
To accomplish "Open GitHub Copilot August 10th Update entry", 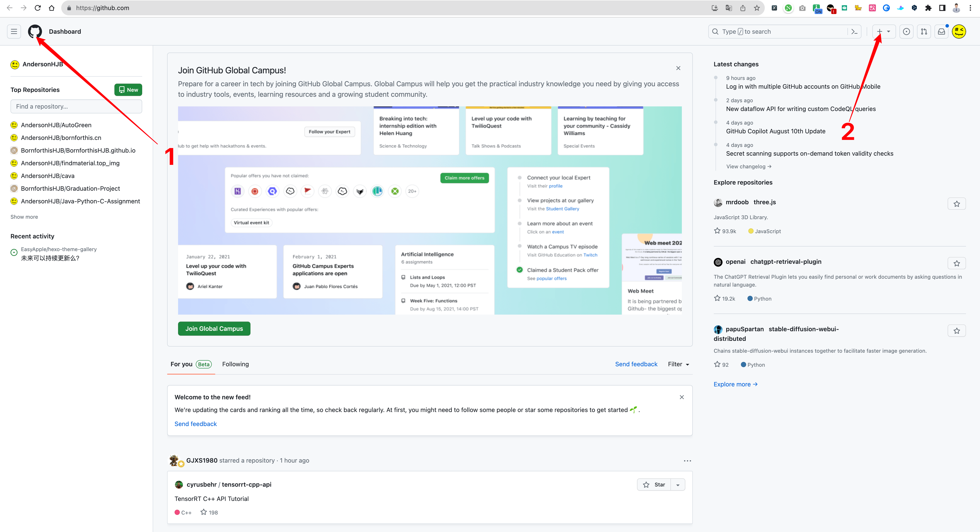I will coord(776,131).
